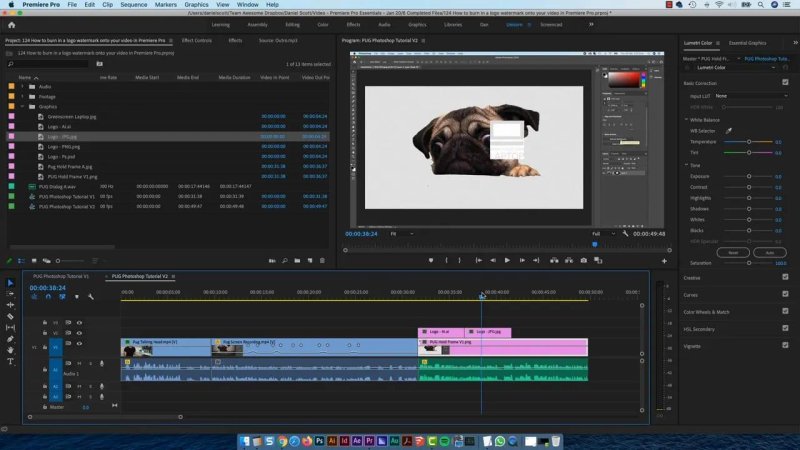Select the Hand tool
The image size is (800, 450).
tap(10, 350)
